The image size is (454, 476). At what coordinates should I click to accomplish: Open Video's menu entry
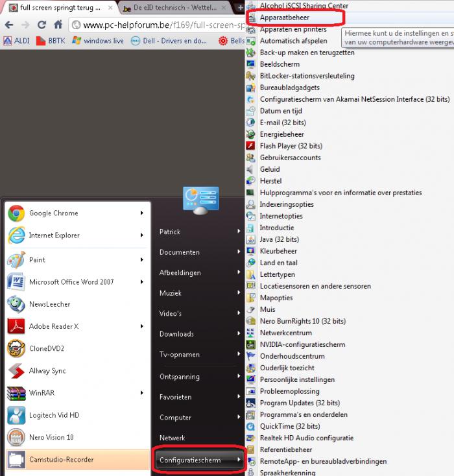(199, 313)
